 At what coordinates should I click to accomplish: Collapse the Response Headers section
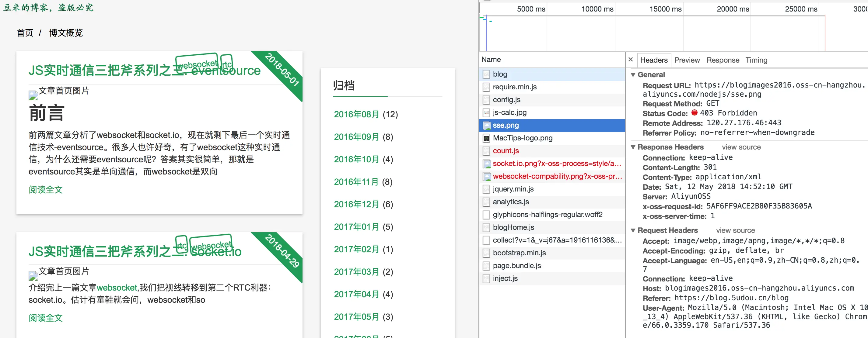633,147
